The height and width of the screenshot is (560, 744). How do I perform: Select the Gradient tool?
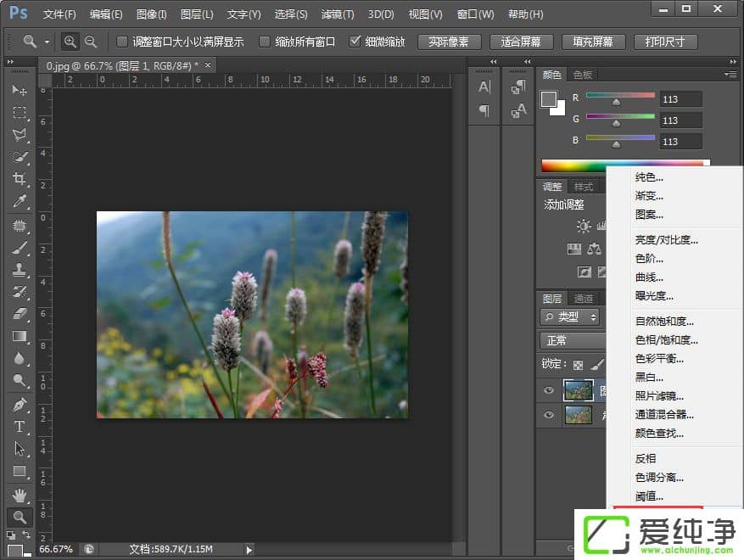click(19, 336)
